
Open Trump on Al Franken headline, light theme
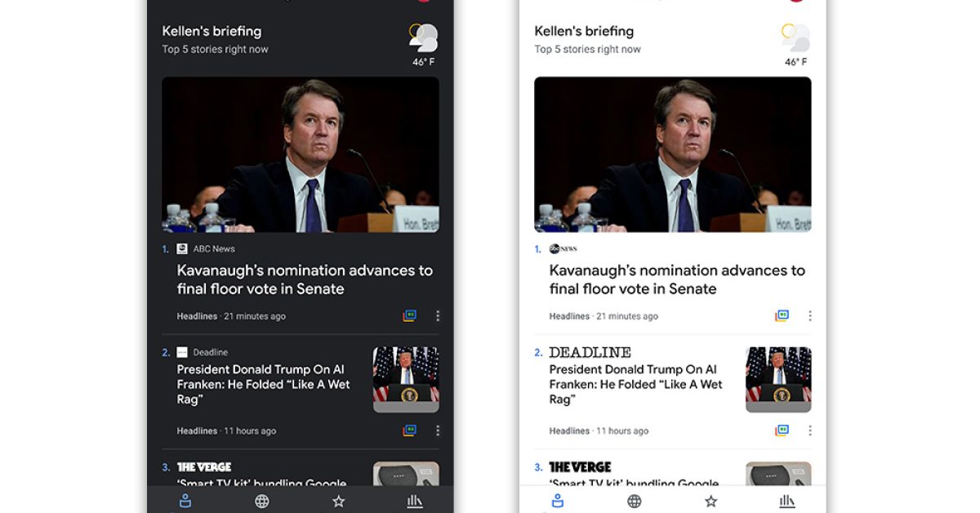click(635, 384)
